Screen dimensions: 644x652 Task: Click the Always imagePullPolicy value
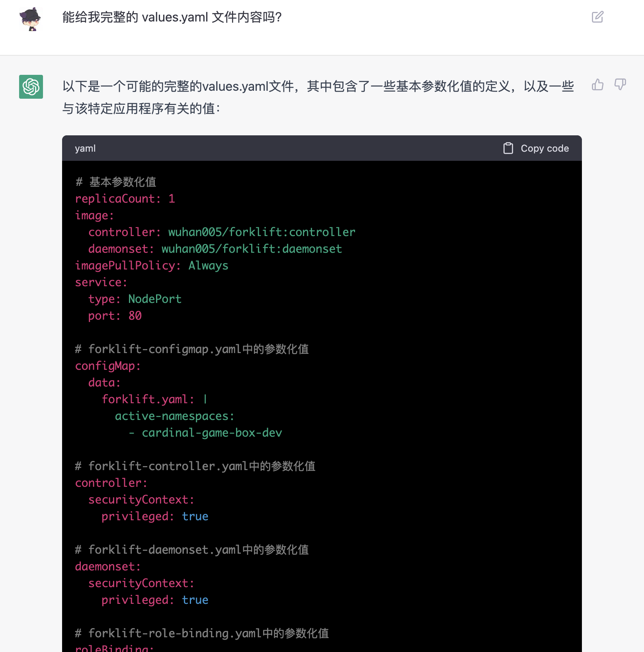[x=208, y=265]
